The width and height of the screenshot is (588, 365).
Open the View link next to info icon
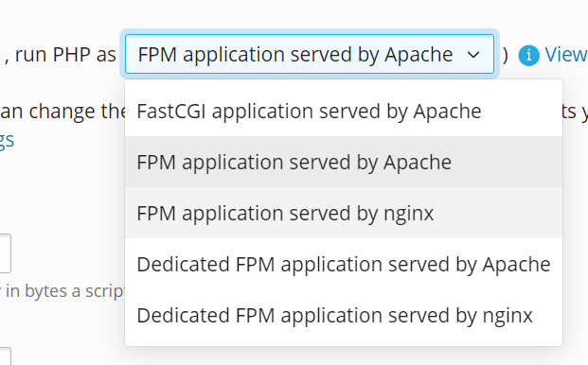tap(566, 55)
